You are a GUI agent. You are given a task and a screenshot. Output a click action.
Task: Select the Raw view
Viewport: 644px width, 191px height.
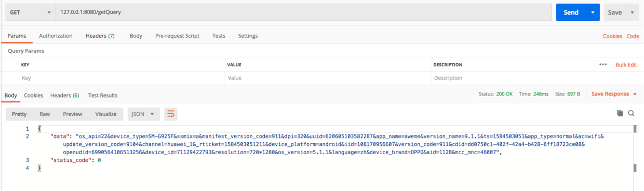click(45, 114)
